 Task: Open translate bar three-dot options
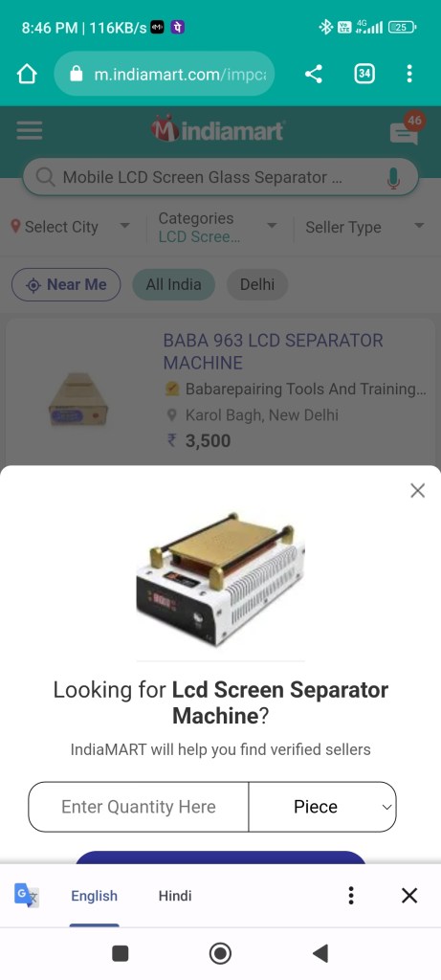coord(351,896)
